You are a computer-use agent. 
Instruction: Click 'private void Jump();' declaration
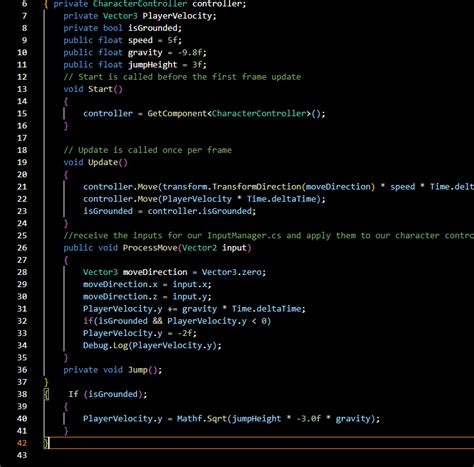coord(113,370)
